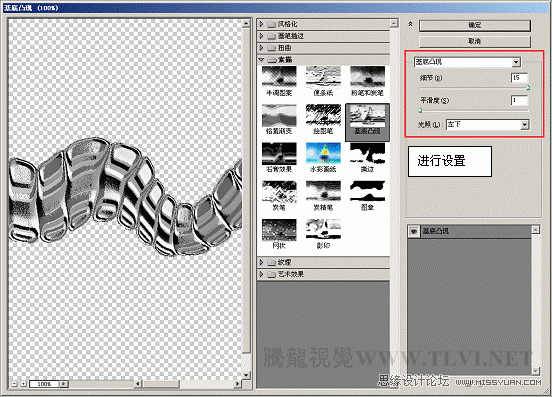Open the 基底凸现 filter name dropdown
552x397 pixels.
pos(516,62)
